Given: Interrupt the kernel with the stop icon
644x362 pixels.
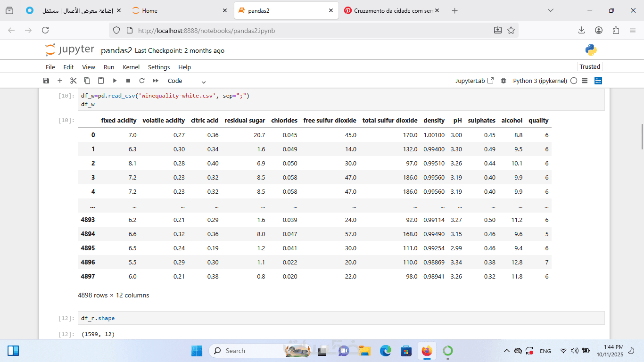Looking at the screenshot, I should [128, 81].
